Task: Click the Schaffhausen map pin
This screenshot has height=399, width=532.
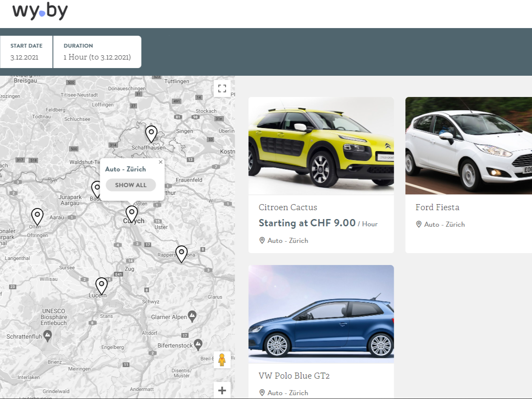Action: (151, 134)
